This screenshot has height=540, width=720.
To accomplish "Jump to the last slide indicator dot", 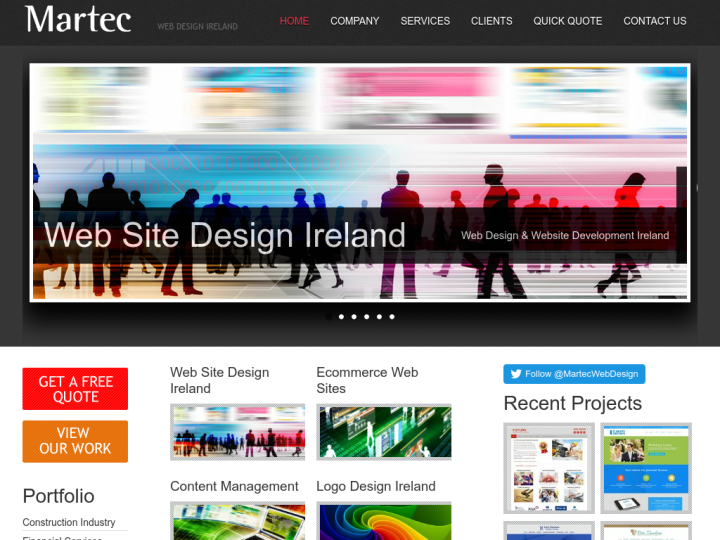I will 392,317.
